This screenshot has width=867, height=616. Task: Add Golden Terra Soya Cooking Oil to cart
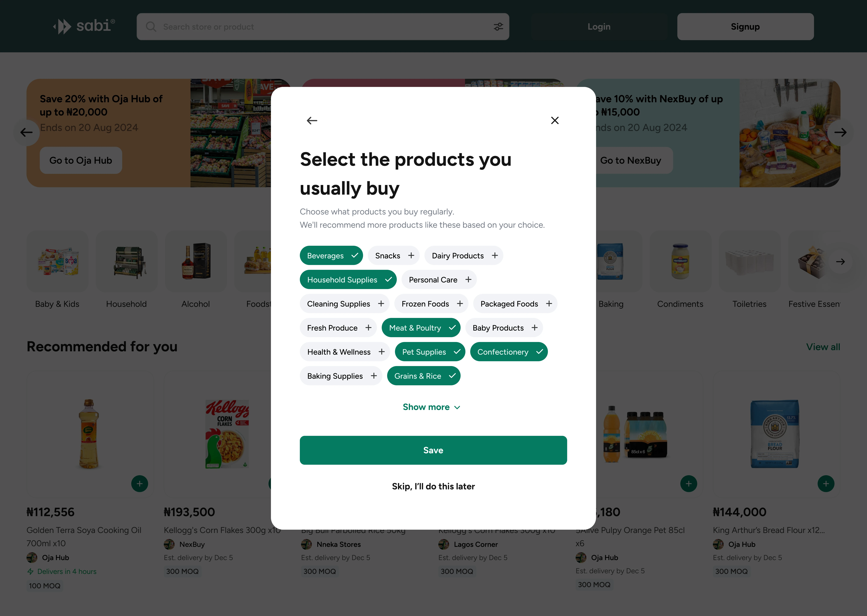click(x=139, y=484)
